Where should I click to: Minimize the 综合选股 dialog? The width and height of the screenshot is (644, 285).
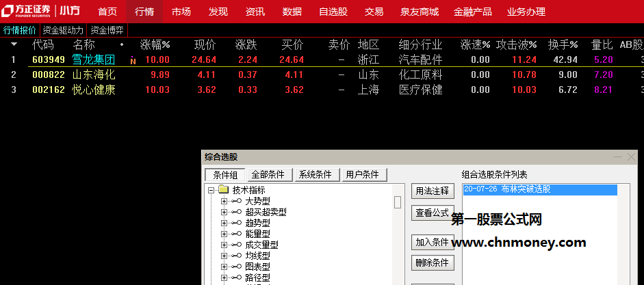617,157
